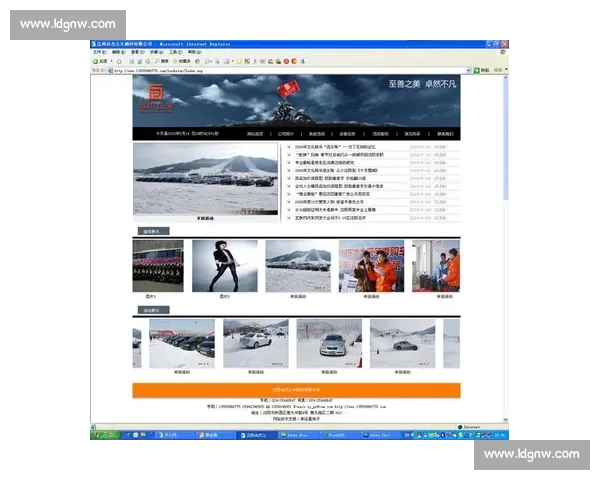Click the IE Back button

click(x=99, y=61)
